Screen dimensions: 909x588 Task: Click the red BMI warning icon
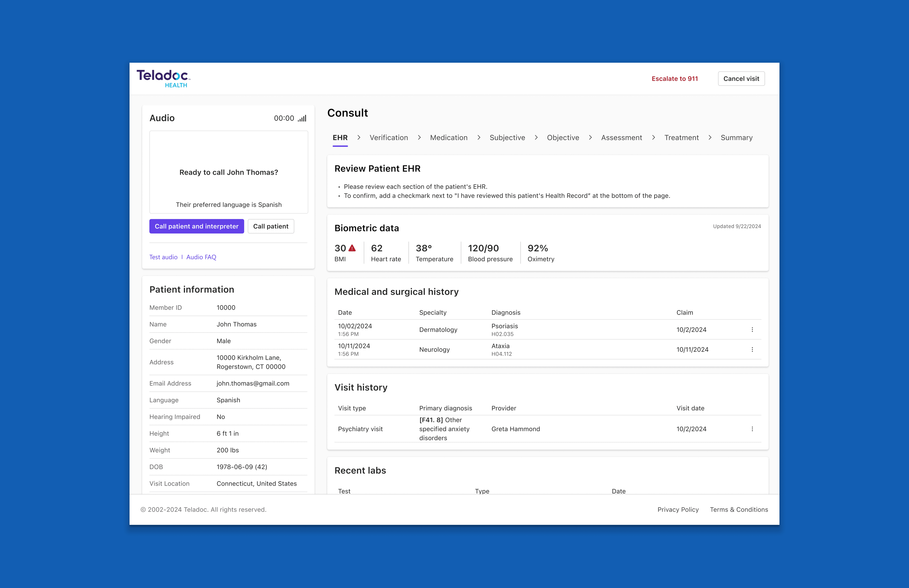(352, 248)
